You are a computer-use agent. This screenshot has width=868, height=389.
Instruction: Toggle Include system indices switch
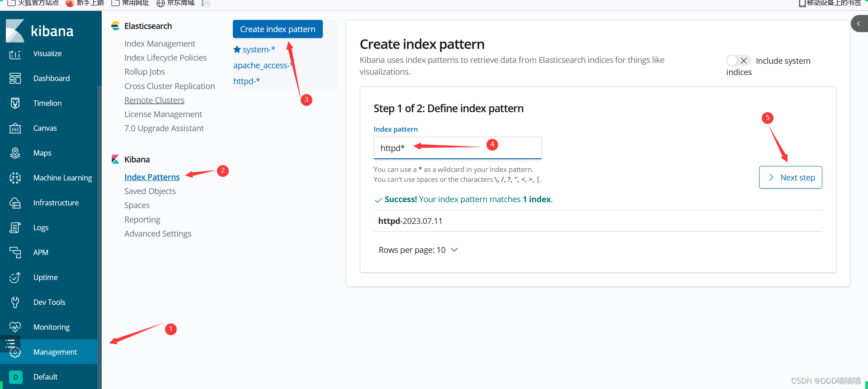tap(738, 61)
